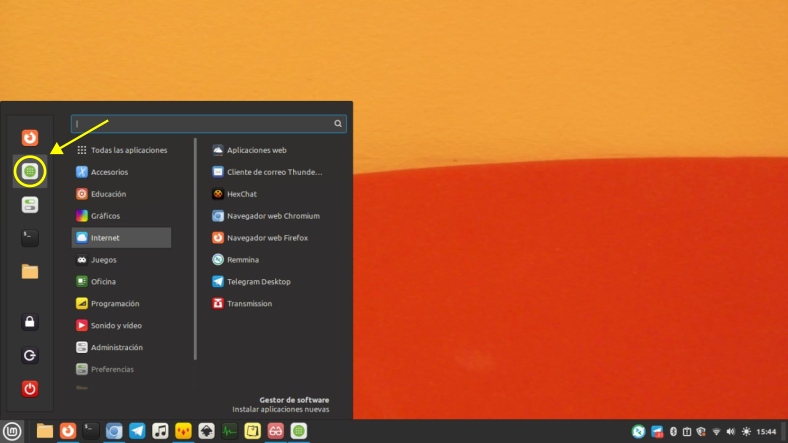
Task: Open Telegram from the taskbar
Action: coord(137,431)
